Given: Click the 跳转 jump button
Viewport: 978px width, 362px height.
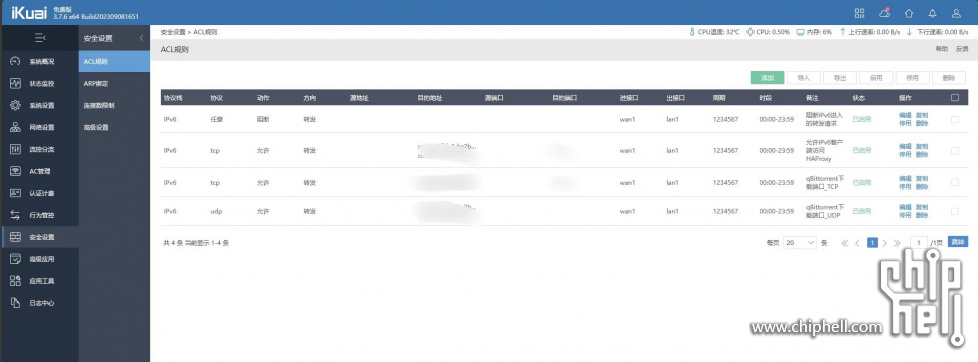Looking at the screenshot, I should pos(957,242).
